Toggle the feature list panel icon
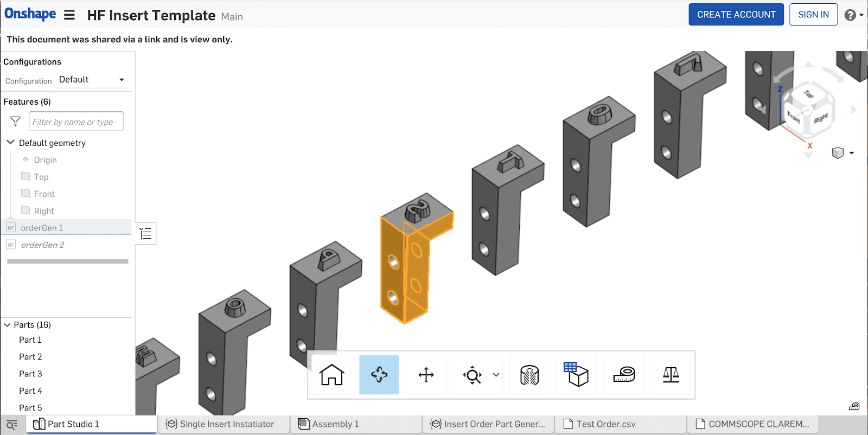Image resolution: width=868 pixels, height=435 pixels. point(145,234)
